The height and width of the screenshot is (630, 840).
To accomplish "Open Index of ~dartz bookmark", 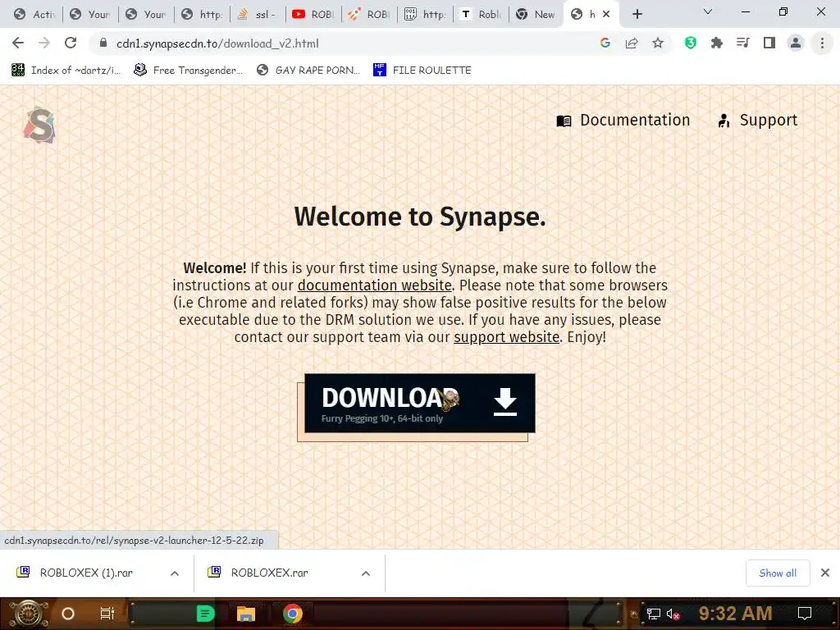I will coord(66,71).
